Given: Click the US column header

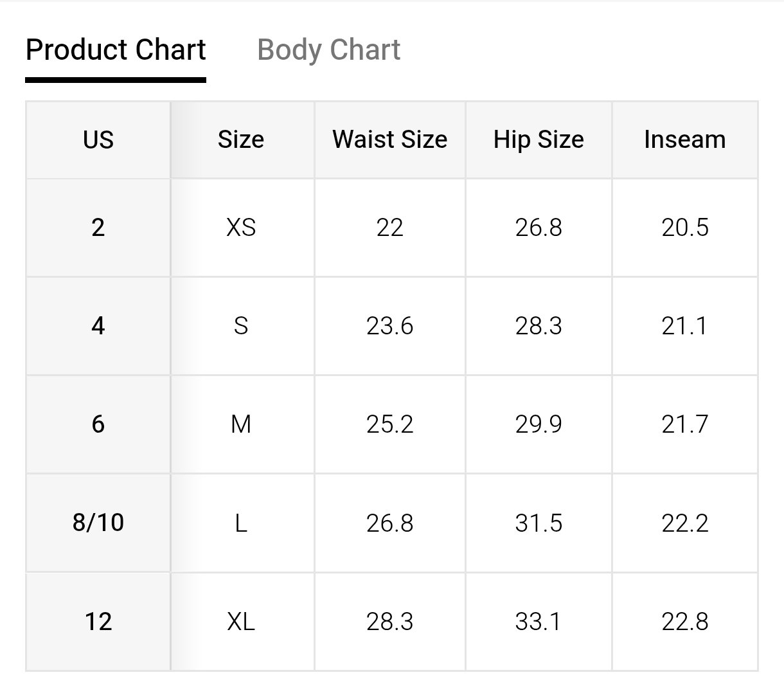Looking at the screenshot, I should 98,140.
